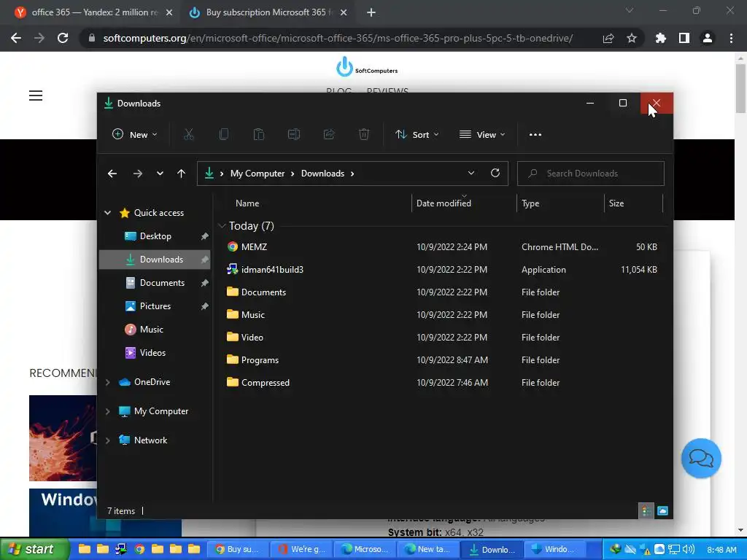Open the blue chat bubble widget
747x560 pixels.
point(701,458)
